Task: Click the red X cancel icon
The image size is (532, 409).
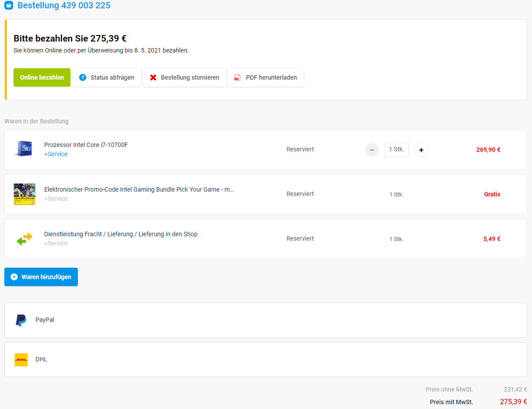Action: [x=153, y=77]
